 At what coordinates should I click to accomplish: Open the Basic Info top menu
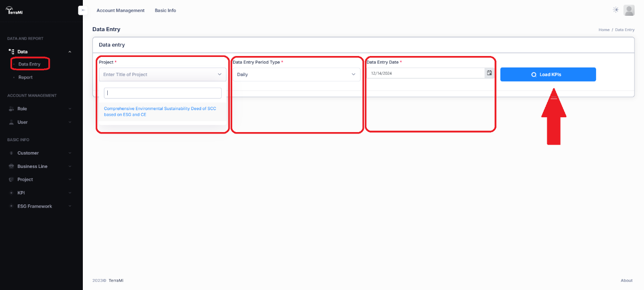coord(165,11)
